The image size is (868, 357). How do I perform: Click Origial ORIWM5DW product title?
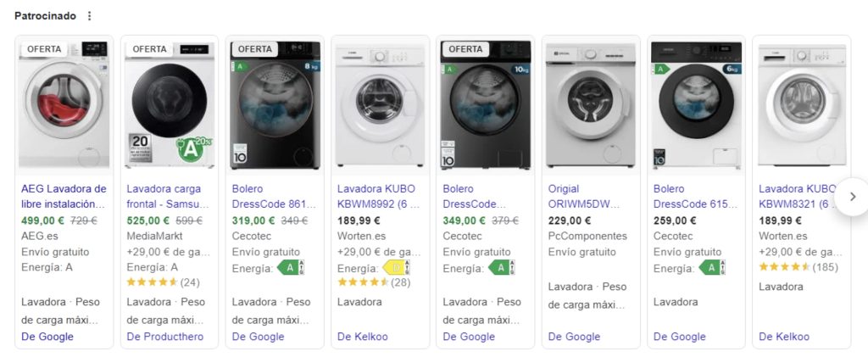(x=585, y=197)
